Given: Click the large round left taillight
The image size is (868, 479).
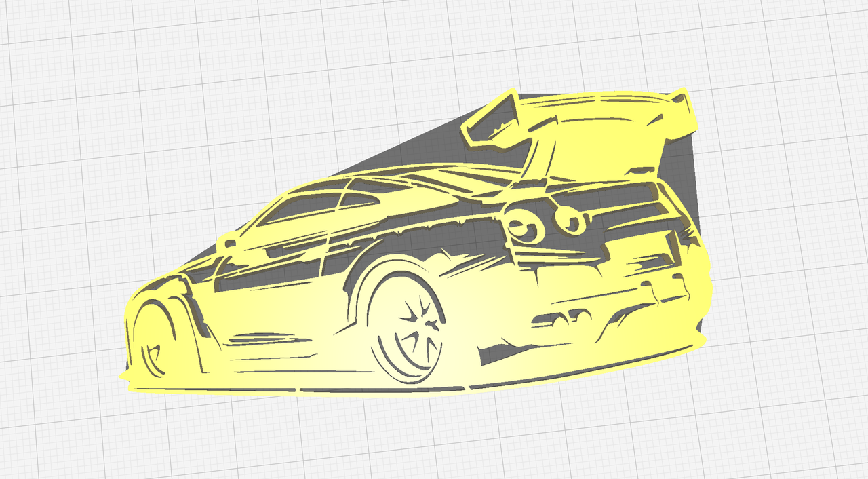Looking at the screenshot, I should (x=524, y=226).
